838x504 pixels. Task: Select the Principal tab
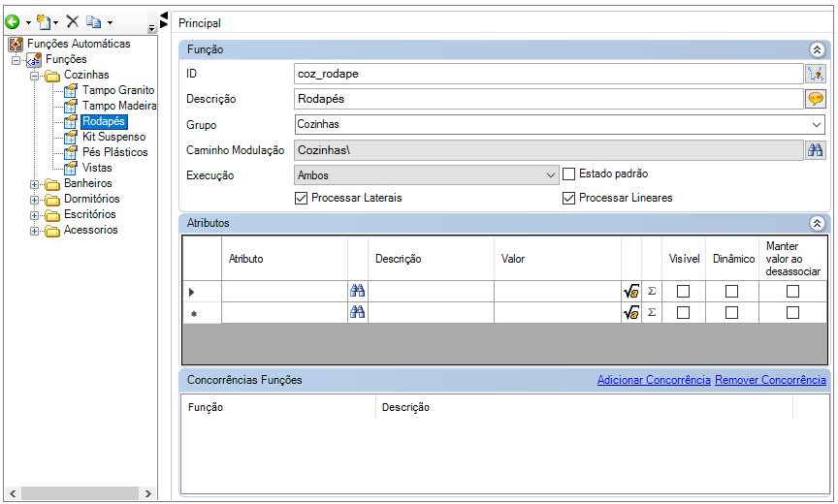(x=200, y=23)
